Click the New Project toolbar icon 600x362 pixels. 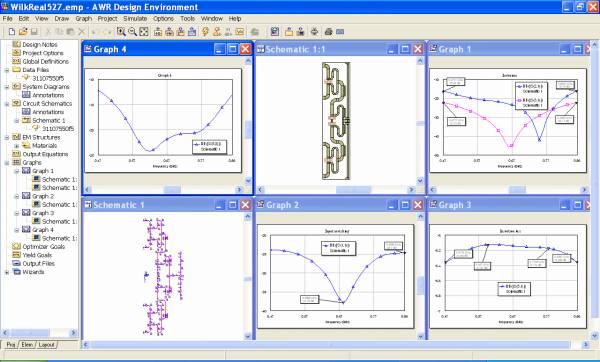point(12,32)
